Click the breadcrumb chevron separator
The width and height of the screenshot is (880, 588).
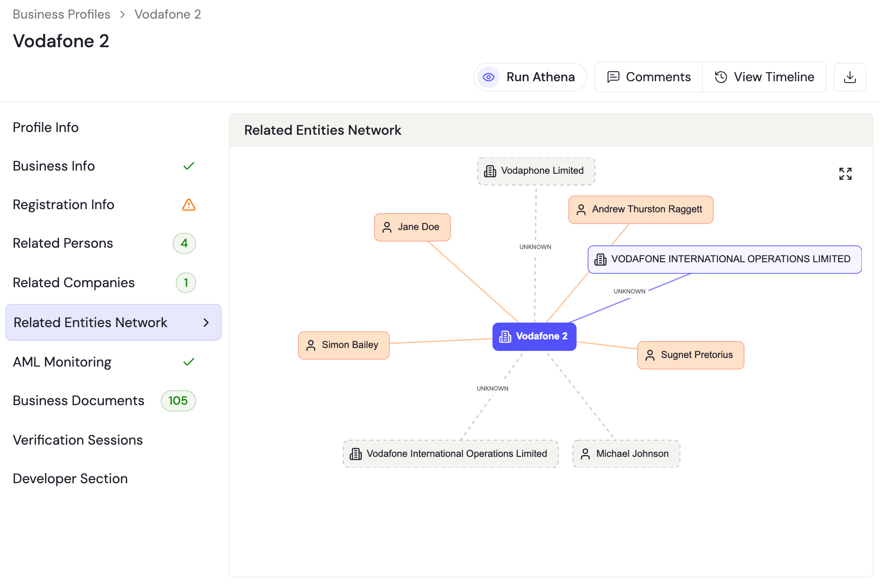point(123,15)
